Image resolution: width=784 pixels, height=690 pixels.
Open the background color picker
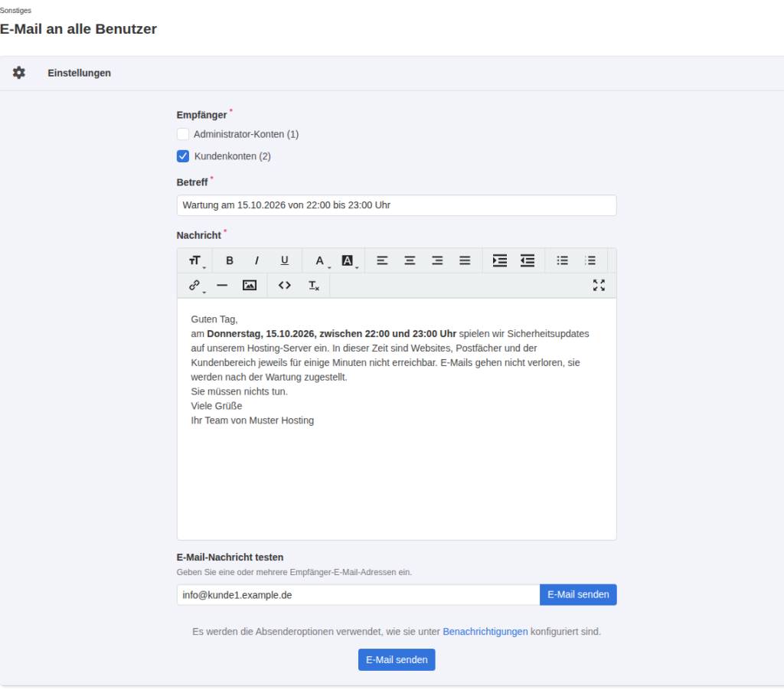coord(348,260)
